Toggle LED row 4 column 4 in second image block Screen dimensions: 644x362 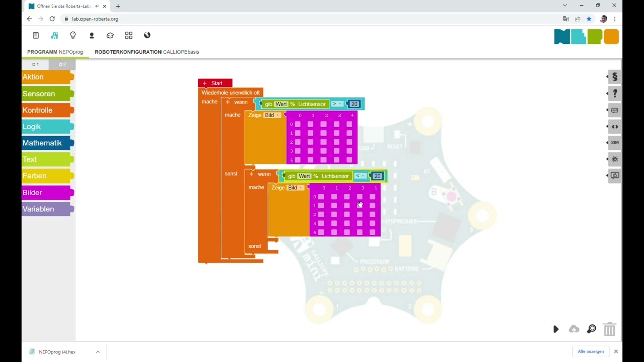tap(372, 233)
